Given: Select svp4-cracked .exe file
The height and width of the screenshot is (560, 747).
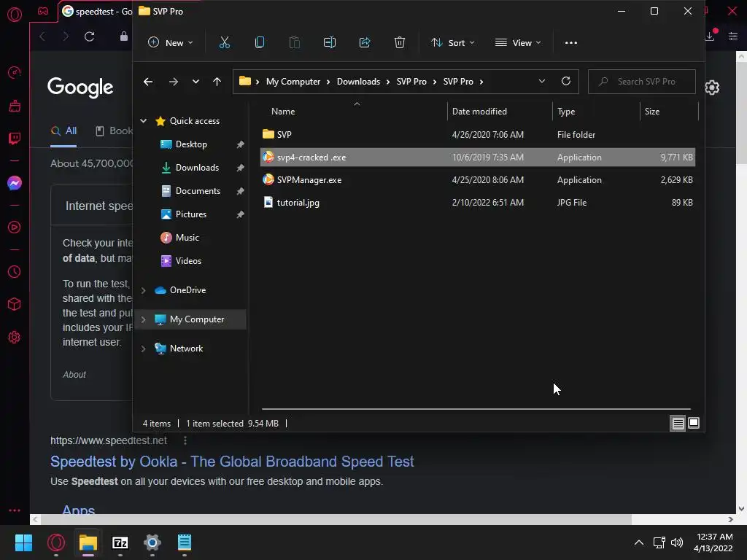Looking at the screenshot, I should tap(477, 157).
